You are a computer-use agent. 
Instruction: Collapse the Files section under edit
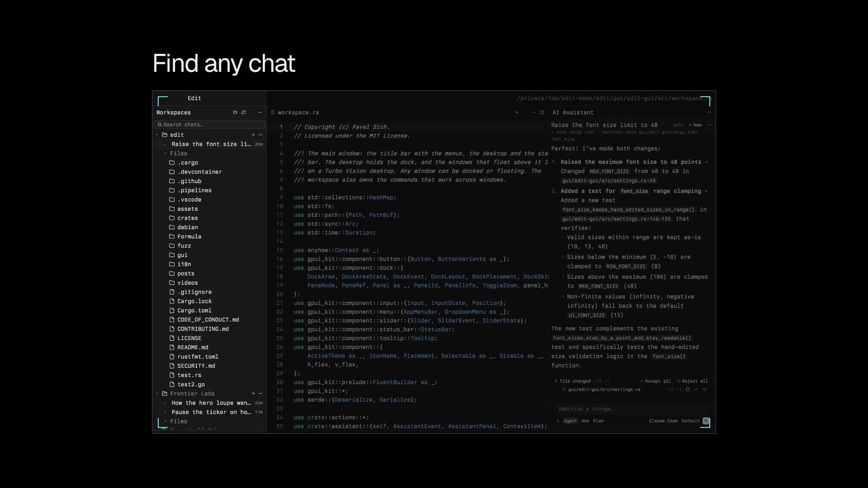165,153
